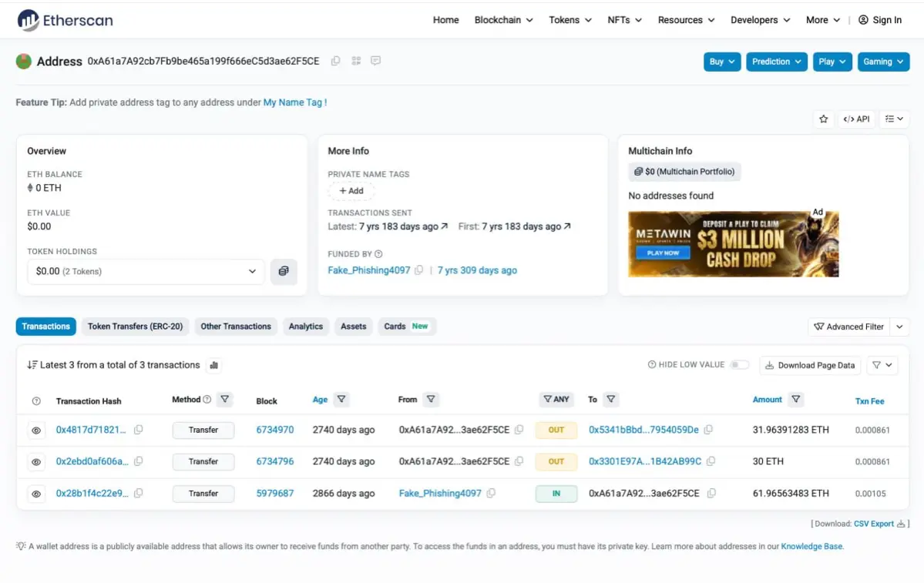This screenshot has width=924, height=583.
Task: Open the My Name Tag link
Action: 294,102
